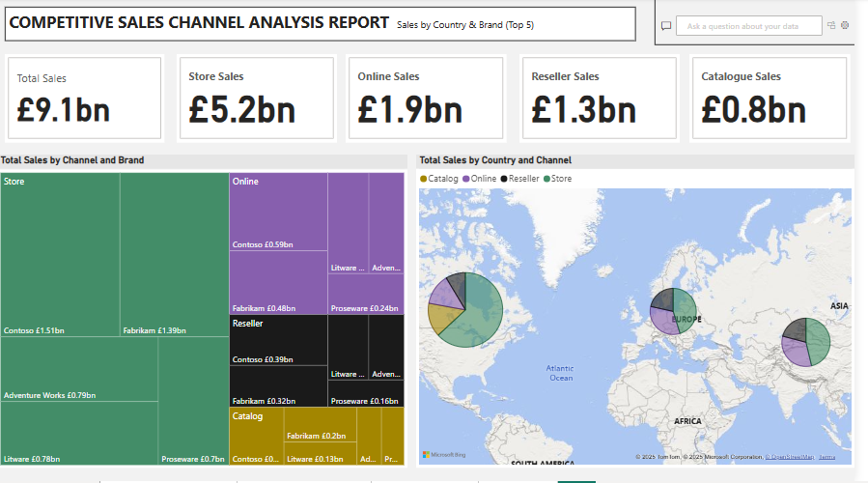Click the Europe pie chart on the map
Viewport: 868px width, 483px height.
673,312
